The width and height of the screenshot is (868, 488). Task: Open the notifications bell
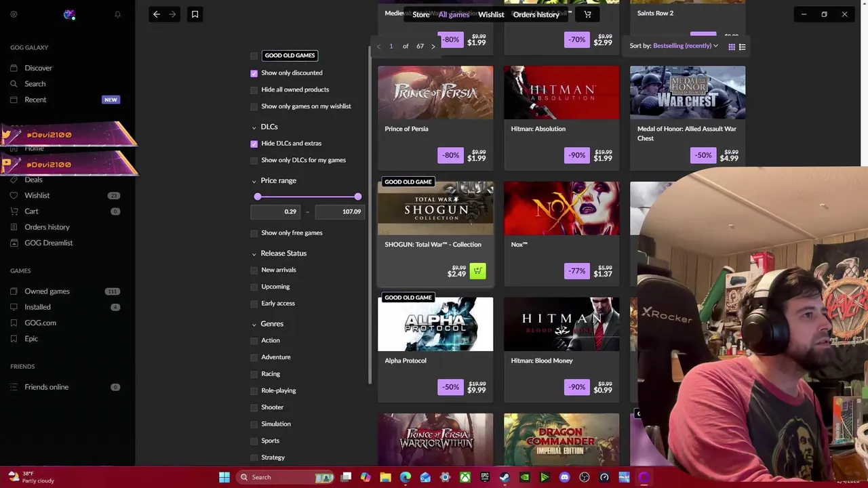coord(117,14)
